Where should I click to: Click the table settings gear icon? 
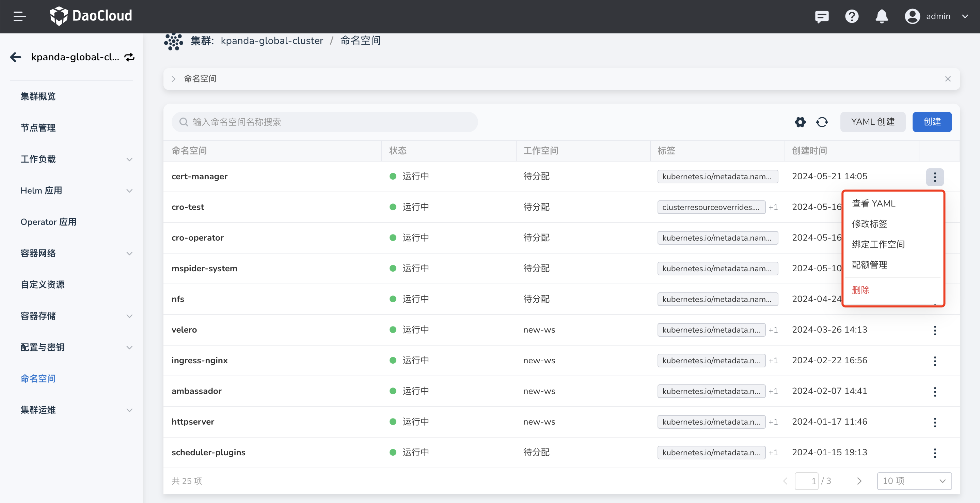pos(800,122)
